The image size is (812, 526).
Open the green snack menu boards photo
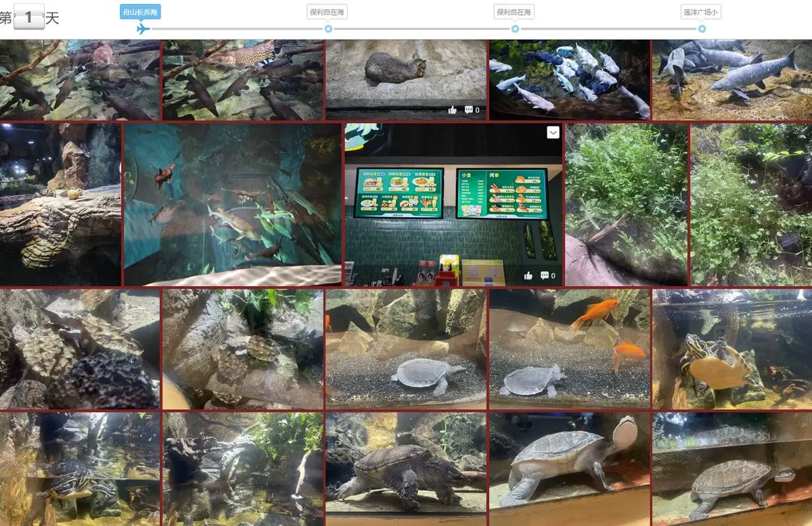point(453,204)
